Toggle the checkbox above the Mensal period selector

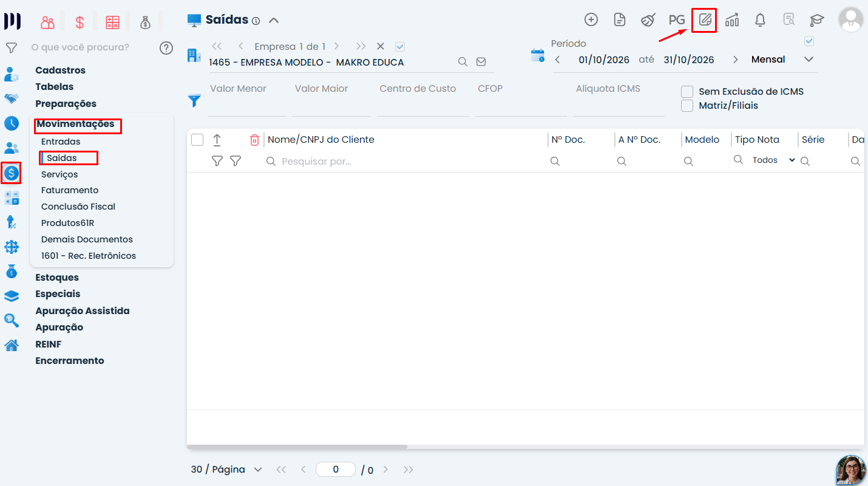809,41
